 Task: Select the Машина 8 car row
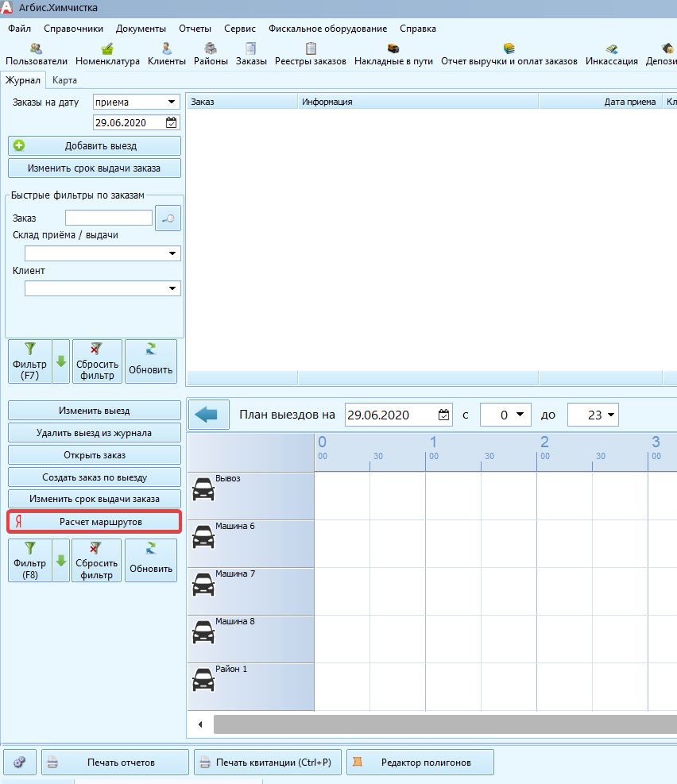[250, 639]
